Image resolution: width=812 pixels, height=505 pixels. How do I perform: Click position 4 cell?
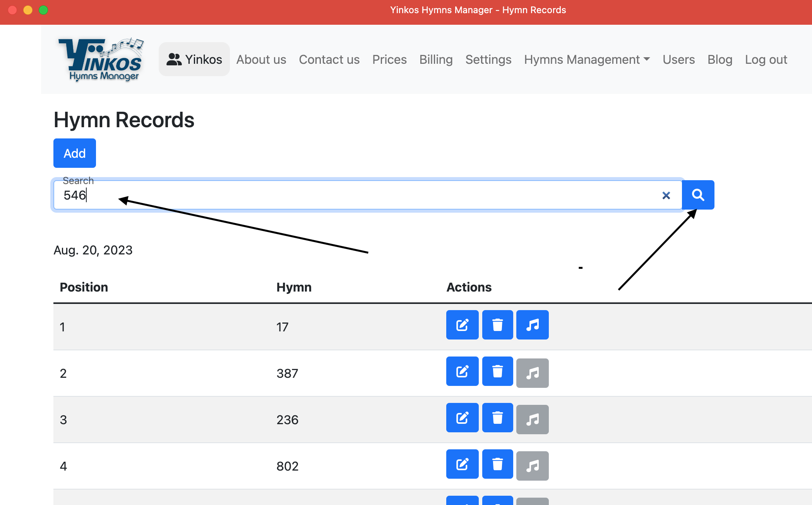[63, 466]
